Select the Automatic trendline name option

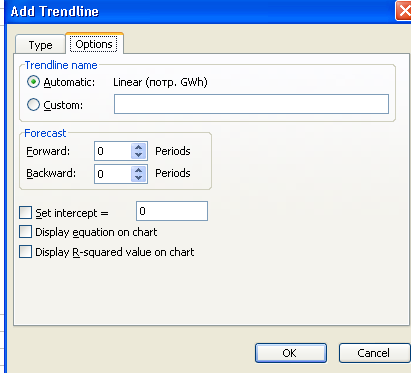click(x=33, y=82)
